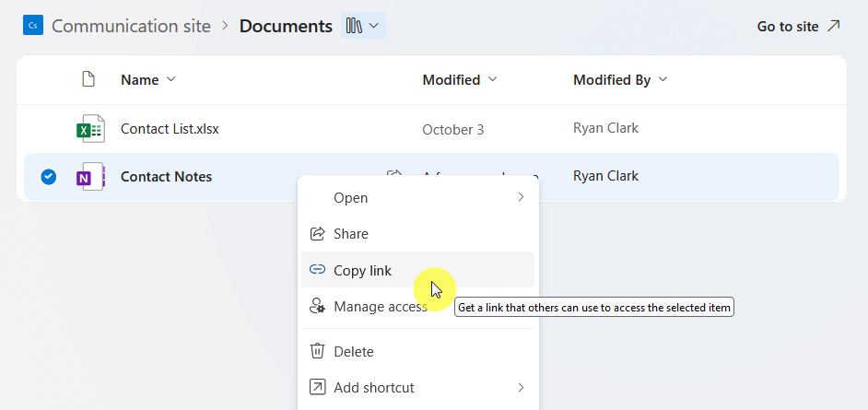Choose Share from the context menu

coord(418,233)
